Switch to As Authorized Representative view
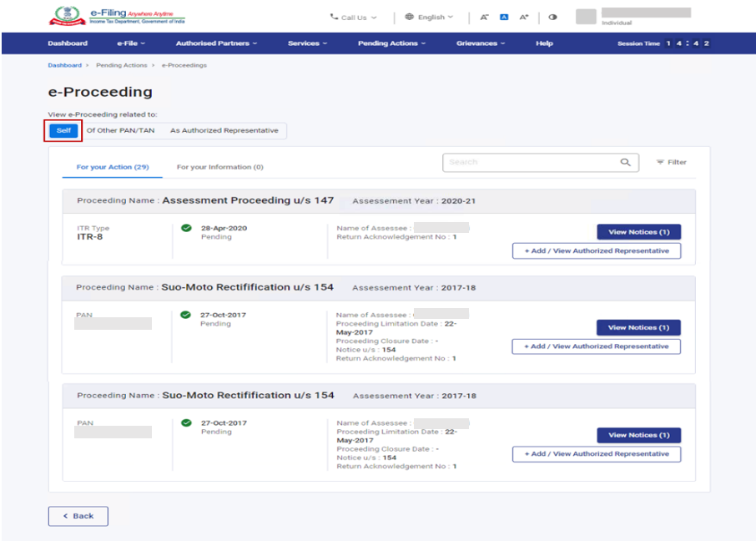The width and height of the screenshot is (756, 541). (x=224, y=131)
